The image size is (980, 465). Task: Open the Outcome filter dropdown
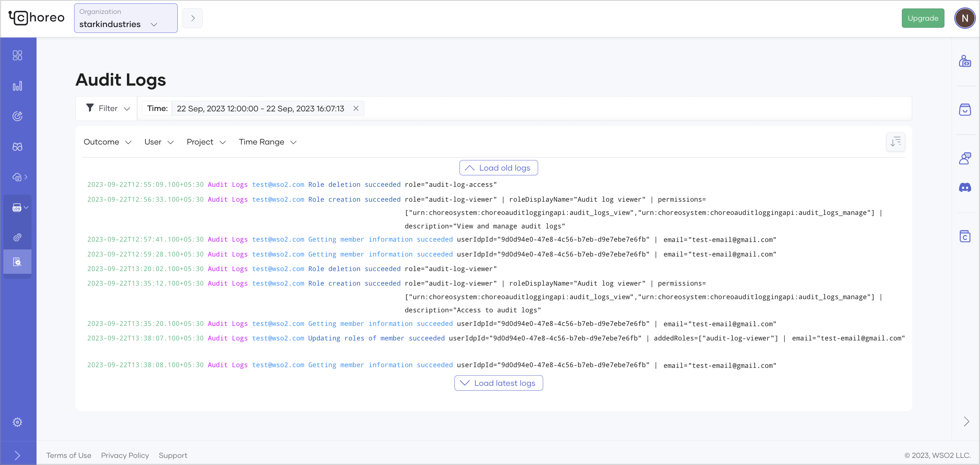coord(107,142)
